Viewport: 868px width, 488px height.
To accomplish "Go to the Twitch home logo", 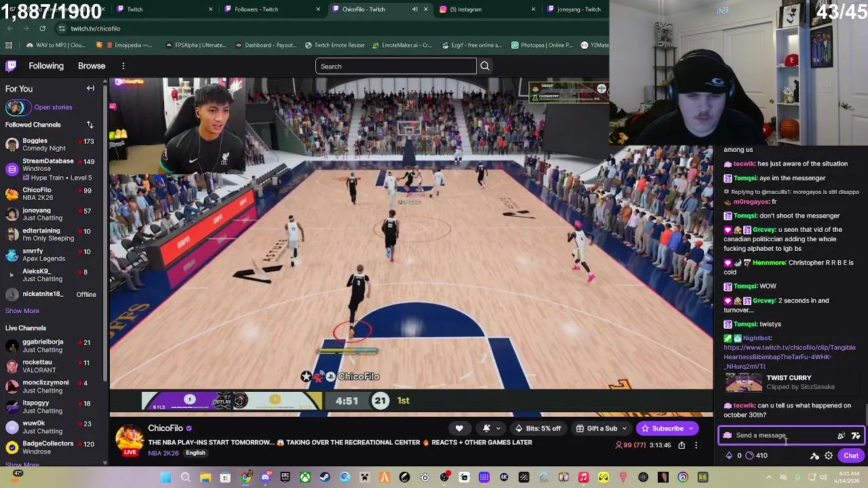I will pyautogui.click(x=11, y=66).
